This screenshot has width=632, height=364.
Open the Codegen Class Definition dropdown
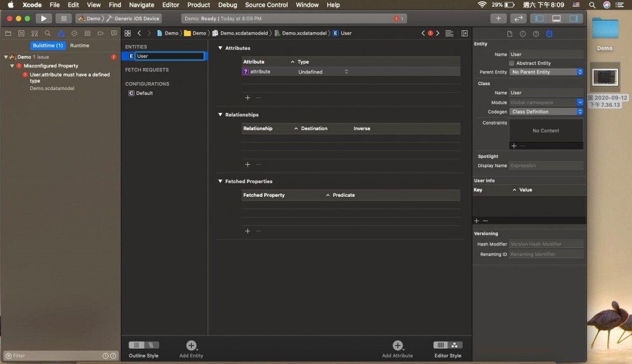pos(546,112)
